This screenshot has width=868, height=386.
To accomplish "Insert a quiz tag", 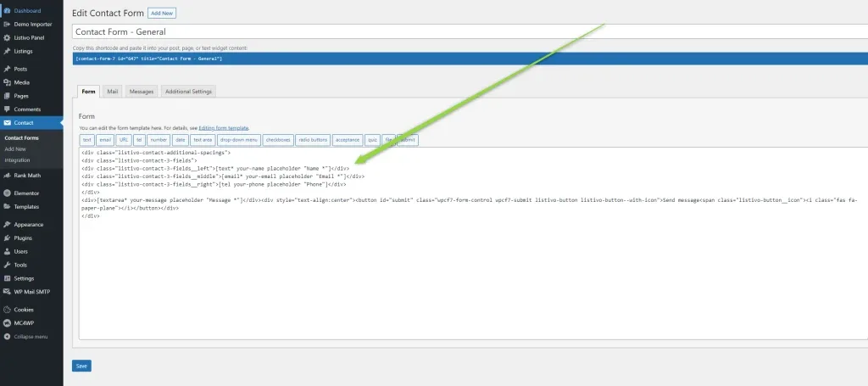I will pyautogui.click(x=372, y=140).
